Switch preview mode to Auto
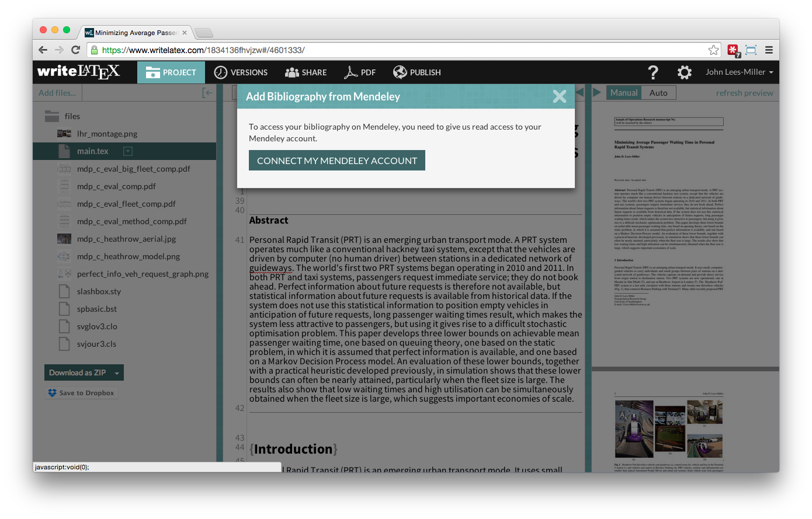Image resolution: width=812 pixels, height=519 pixels. 658,93
